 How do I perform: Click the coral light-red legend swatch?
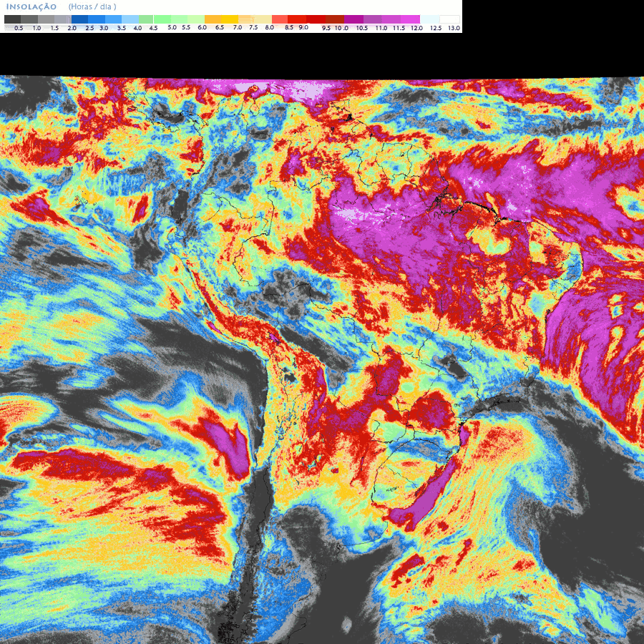click(280, 19)
